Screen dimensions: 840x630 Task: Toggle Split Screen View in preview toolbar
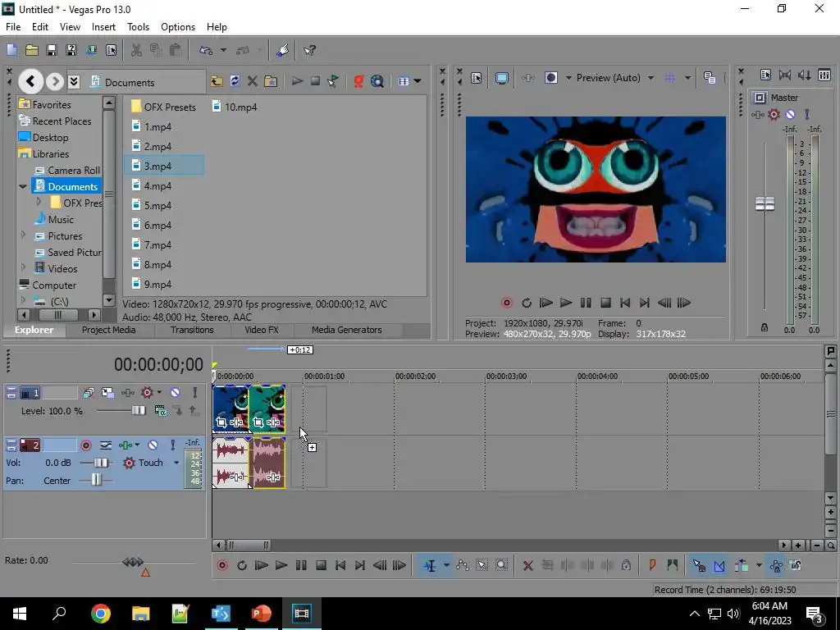[x=551, y=78]
